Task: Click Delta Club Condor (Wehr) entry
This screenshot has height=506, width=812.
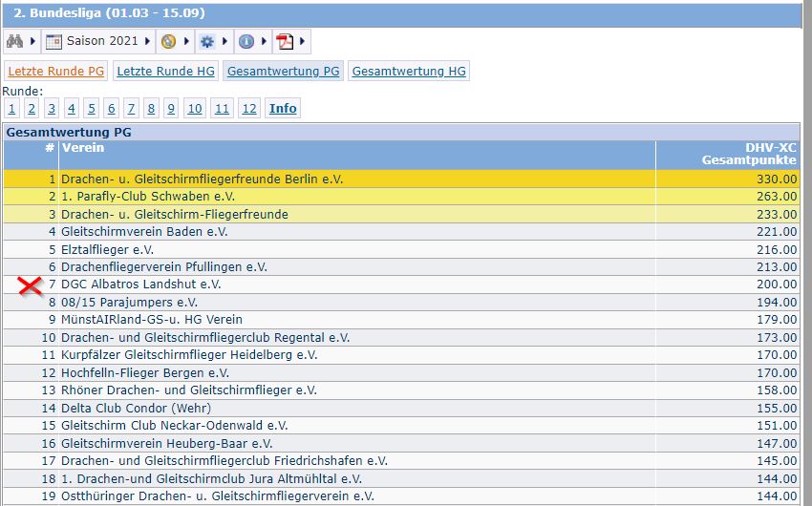Action: (x=137, y=409)
